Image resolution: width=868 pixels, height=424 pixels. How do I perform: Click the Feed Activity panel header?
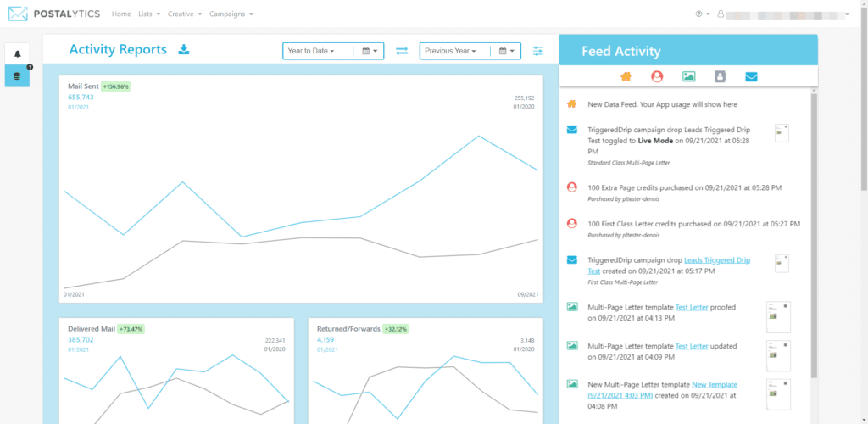688,52
